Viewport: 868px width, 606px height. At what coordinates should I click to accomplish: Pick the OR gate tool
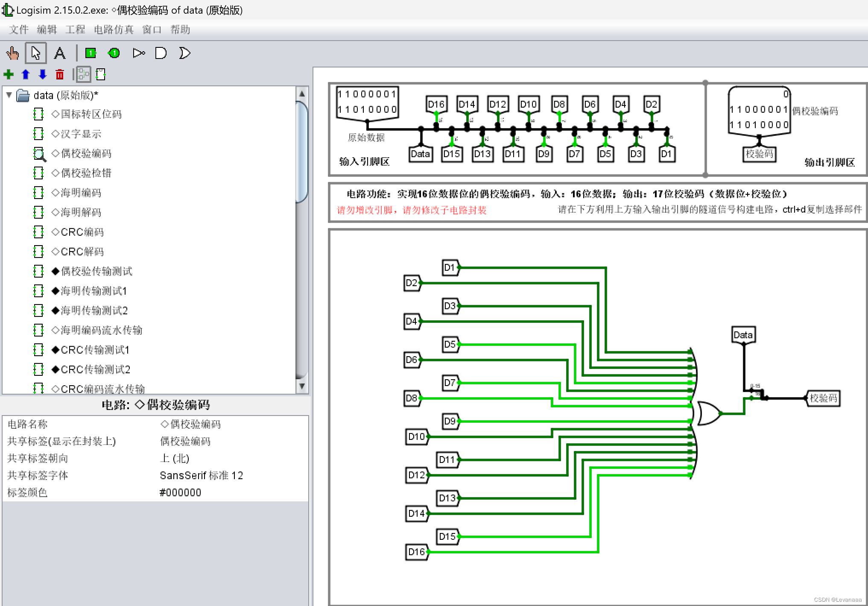184,53
